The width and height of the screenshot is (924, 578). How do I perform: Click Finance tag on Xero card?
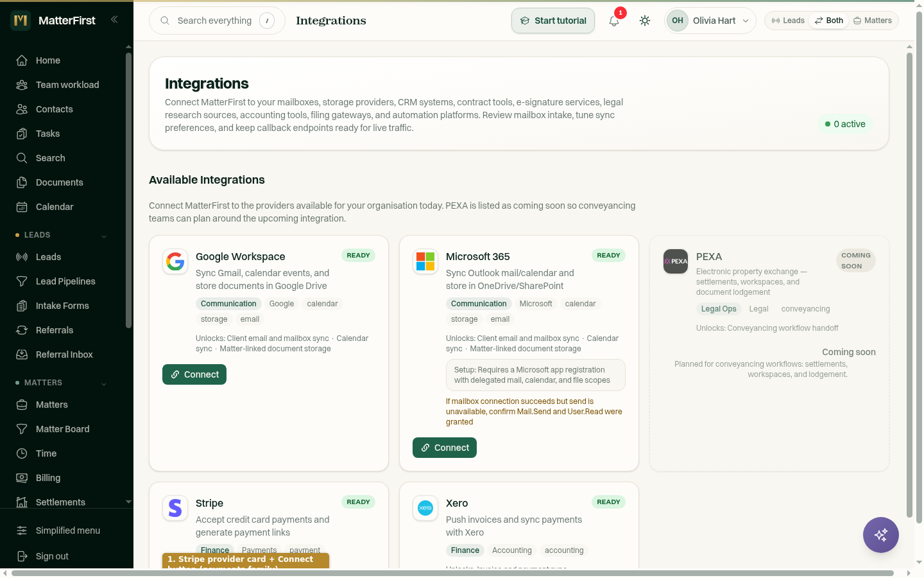coord(465,550)
